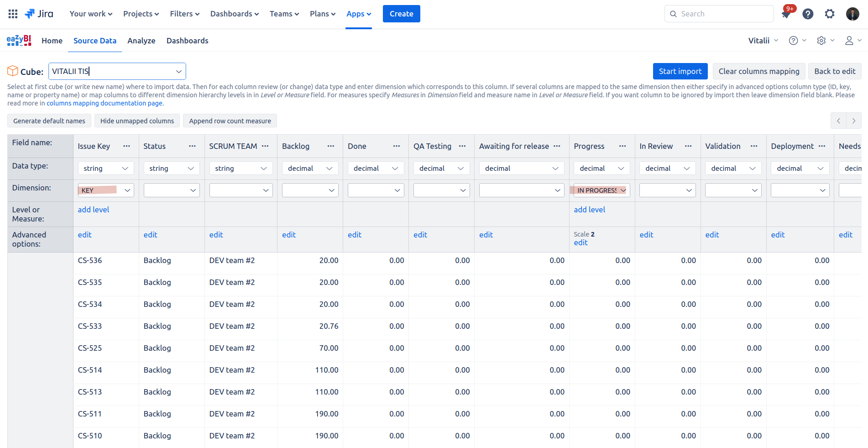Click add level under Issue Key
This screenshot has width=868, height=448.
click(94, 210)
